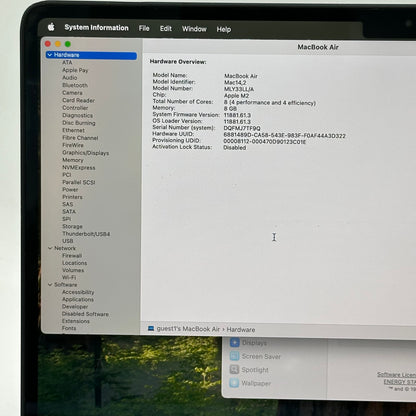The width and height of the screenshot is (416, 416).
Task: Click the Screen Saver icon
Action: [234, 356]
